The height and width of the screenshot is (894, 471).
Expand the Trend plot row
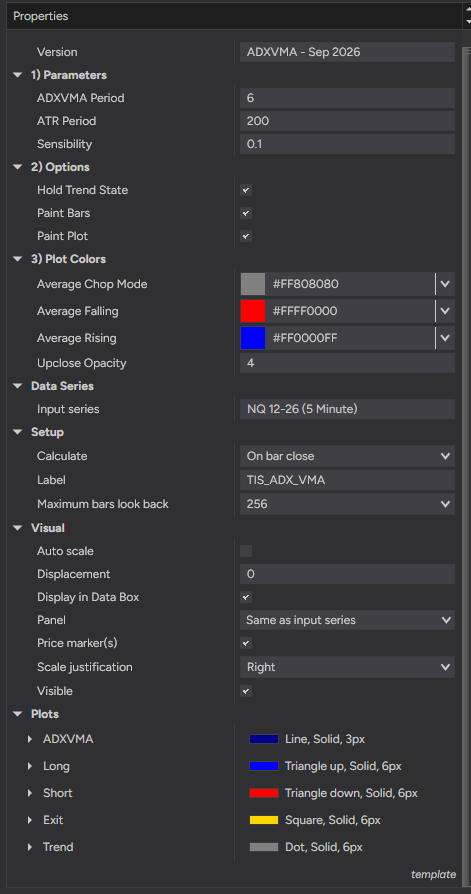(30, 847)
